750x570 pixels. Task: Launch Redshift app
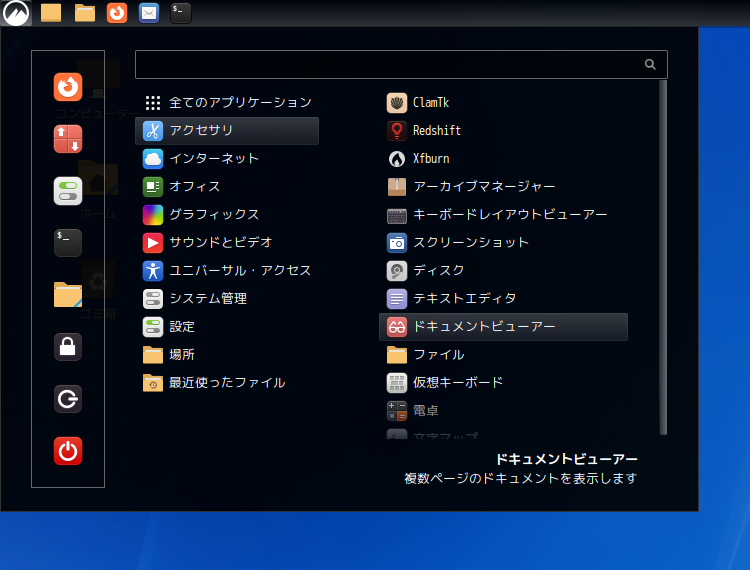coord(503,131)
